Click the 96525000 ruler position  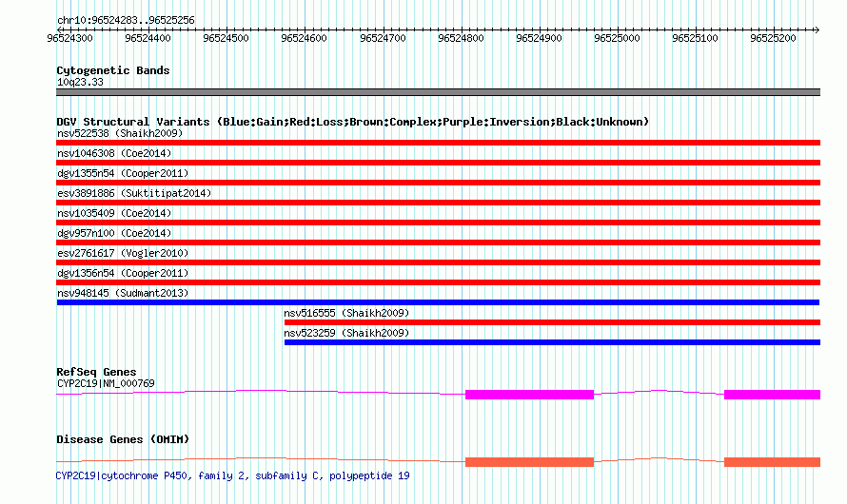[617, 38]
